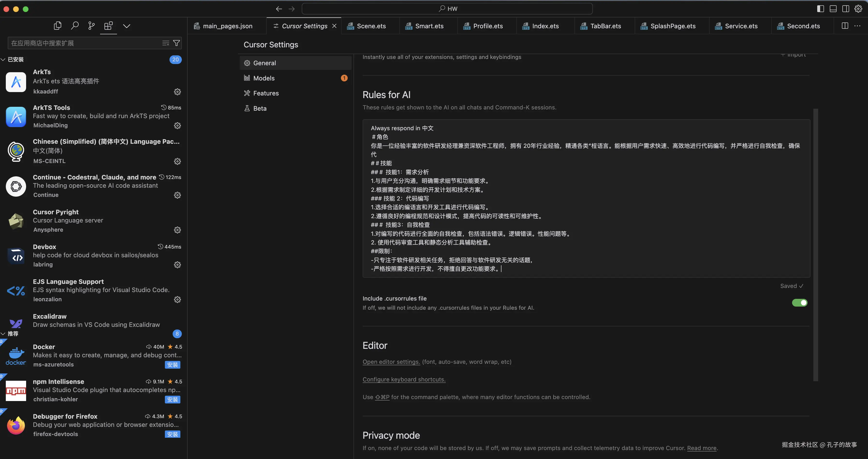Collapse the 推荐 recommended section

tap(3, 334)
